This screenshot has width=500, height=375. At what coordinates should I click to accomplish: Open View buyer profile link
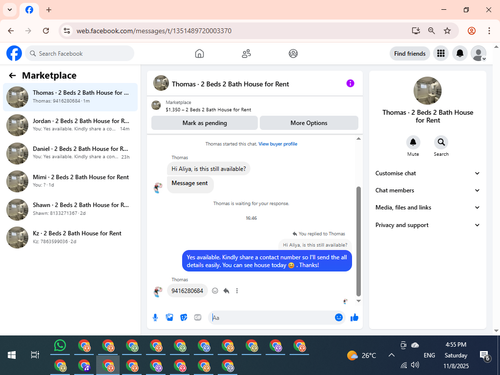(278, 144)
